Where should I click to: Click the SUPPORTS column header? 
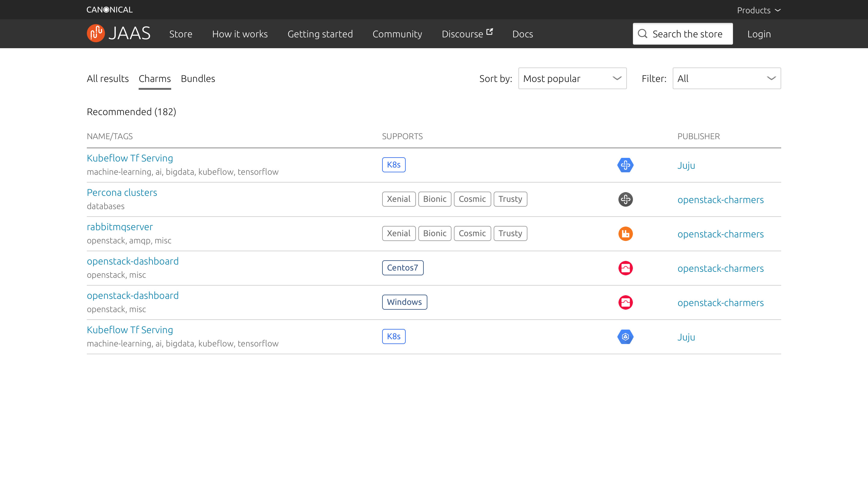point(402,136)
